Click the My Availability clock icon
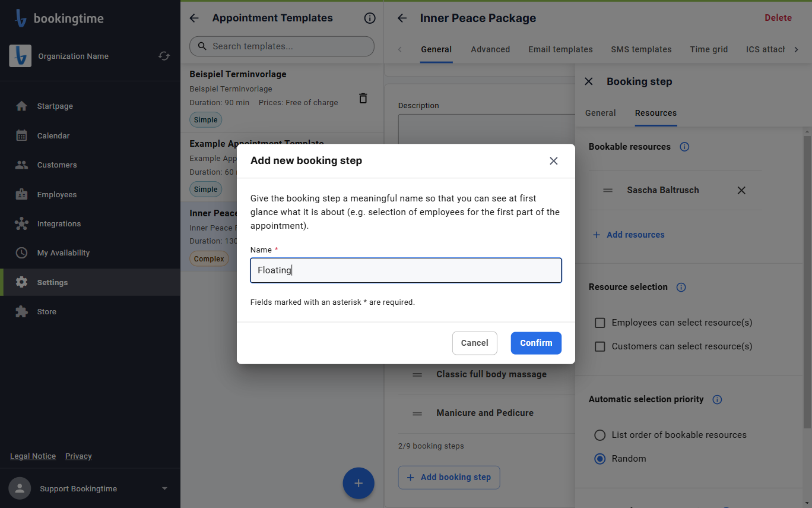This screenshot has height=508, width=812. click(x=21, y=253)
